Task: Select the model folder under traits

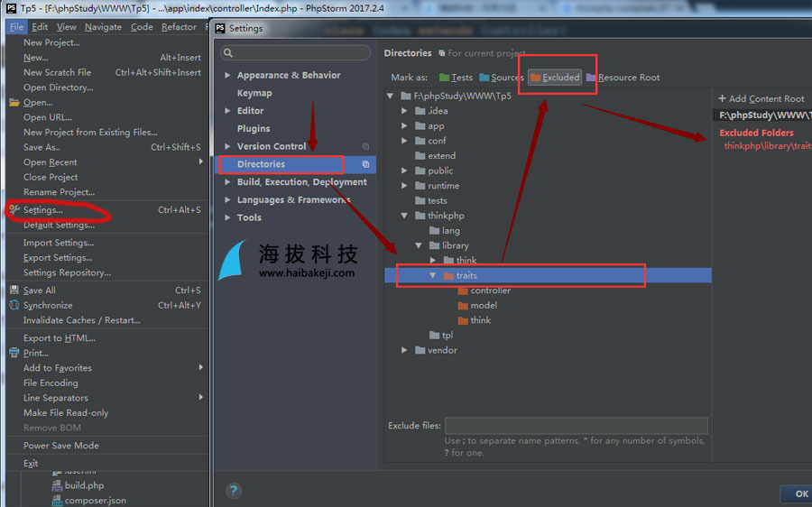Action: (x=477, y=306)
